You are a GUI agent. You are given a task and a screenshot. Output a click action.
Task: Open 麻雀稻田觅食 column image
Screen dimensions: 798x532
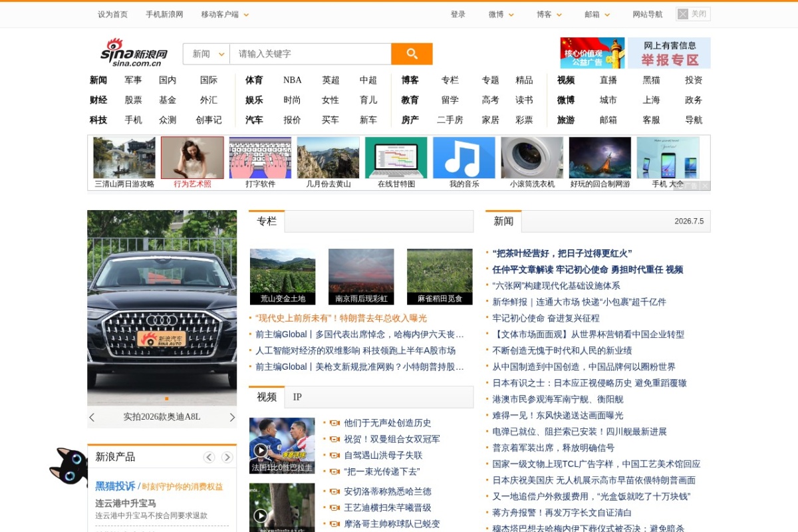tap(440, 277)
